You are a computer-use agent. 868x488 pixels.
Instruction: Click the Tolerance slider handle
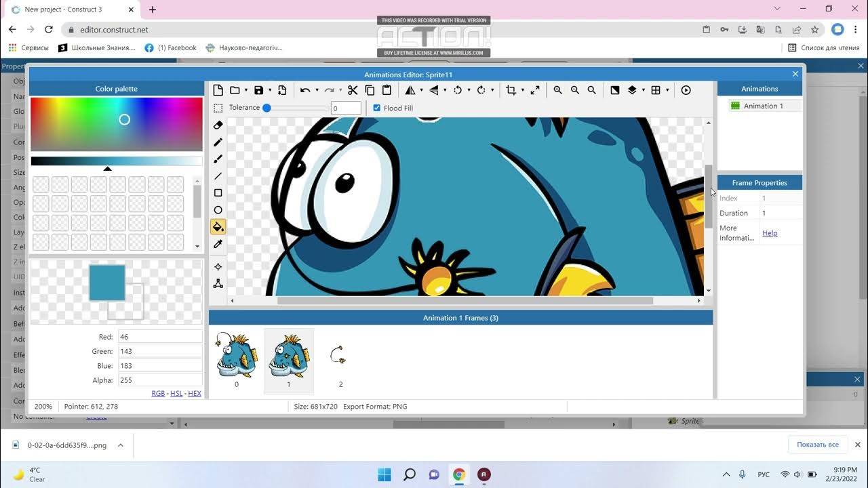267,108
